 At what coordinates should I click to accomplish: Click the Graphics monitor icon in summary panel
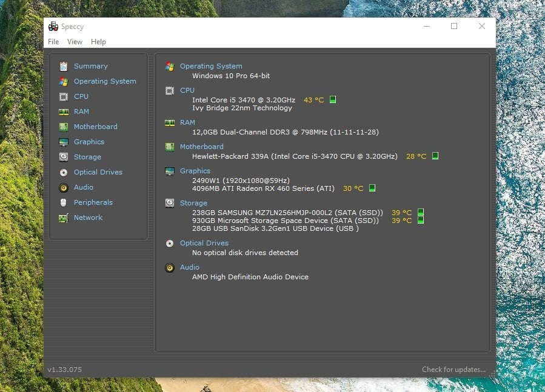coord(170,171)
